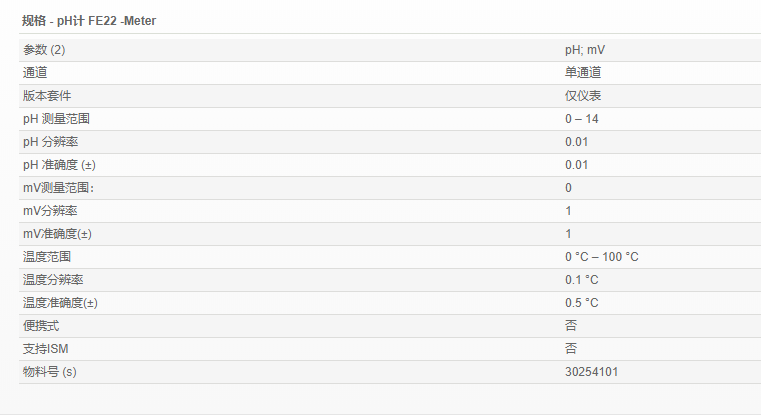Select the 参数 (2) row label
This screenshot has width=761, height=419.
[x=45, y=50]
